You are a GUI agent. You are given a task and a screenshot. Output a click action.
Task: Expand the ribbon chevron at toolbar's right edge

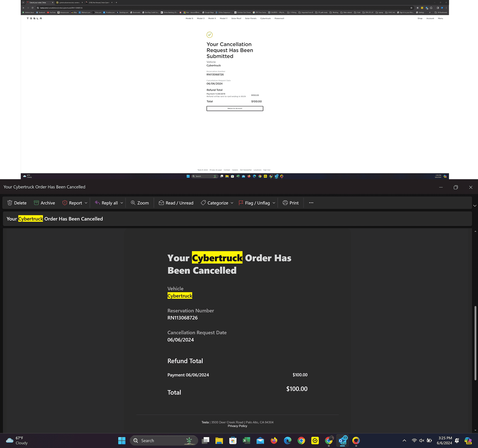coord(475,206)
